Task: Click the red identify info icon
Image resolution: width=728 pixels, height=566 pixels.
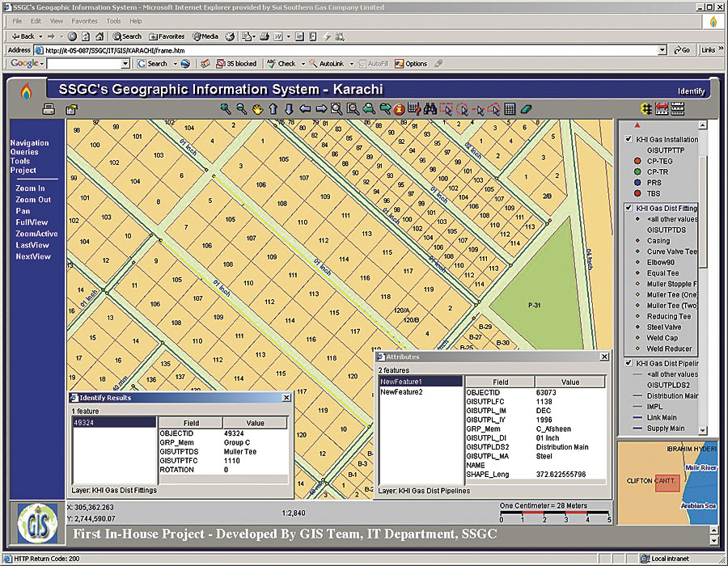Action: click(x=398, y=109)
